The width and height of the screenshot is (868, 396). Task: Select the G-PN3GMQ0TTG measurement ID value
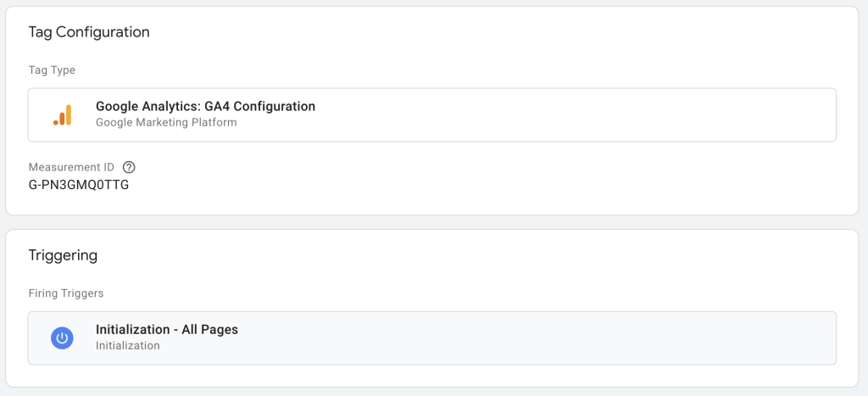79,184
